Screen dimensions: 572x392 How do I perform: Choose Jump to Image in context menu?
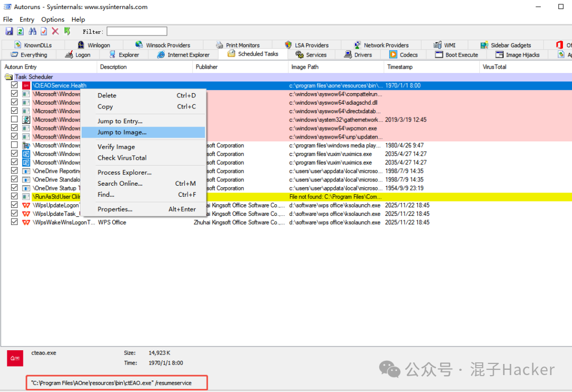click(122, 132)
